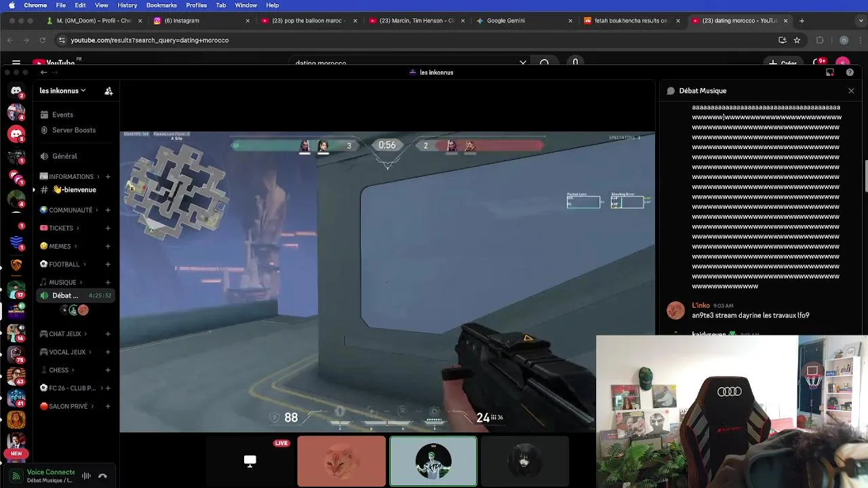Open a new Chrome tab
The height and width of the screenshot is (488, 868).
click(x=802, y=21)
